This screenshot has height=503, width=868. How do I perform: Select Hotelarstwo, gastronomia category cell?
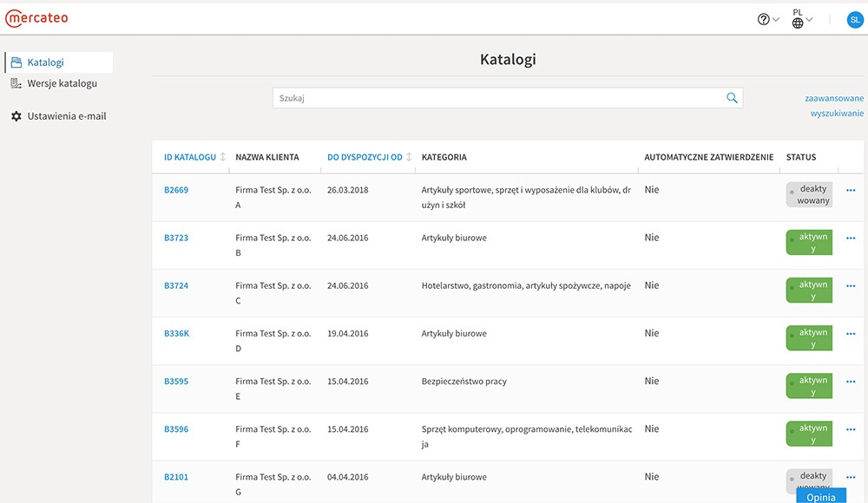(x=526, y=285)
